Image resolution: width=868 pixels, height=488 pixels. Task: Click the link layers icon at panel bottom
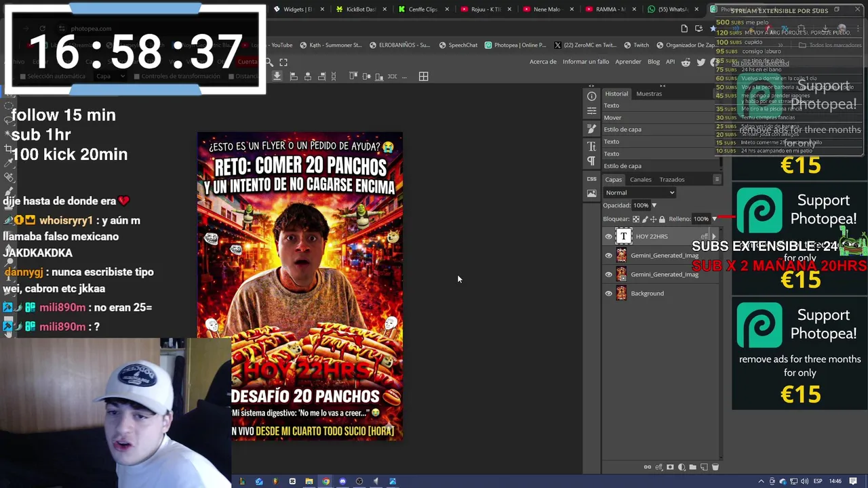click(x=648, y=467)
